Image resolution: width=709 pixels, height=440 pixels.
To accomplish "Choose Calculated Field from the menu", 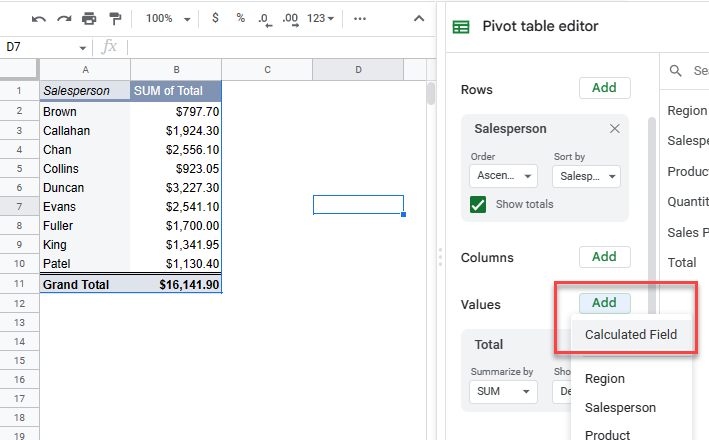I will 631,335.
